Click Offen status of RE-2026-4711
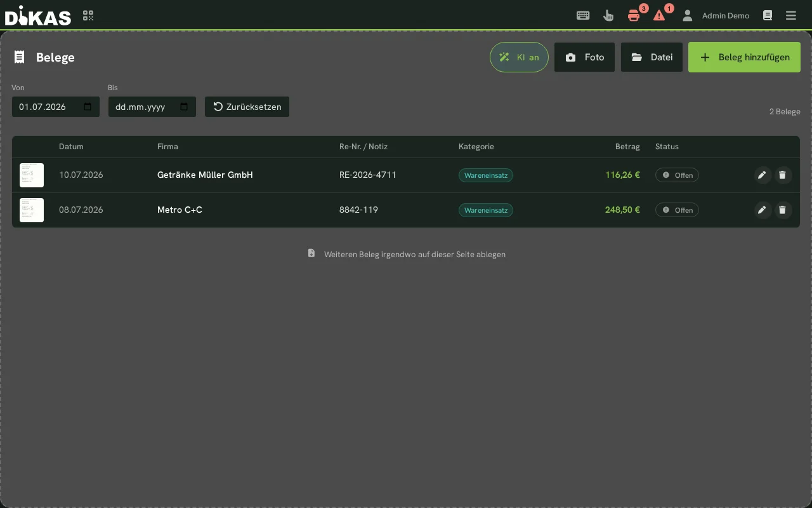Image resolution: width=812 pixels, height=508 pixels. [x=677, y=175]
